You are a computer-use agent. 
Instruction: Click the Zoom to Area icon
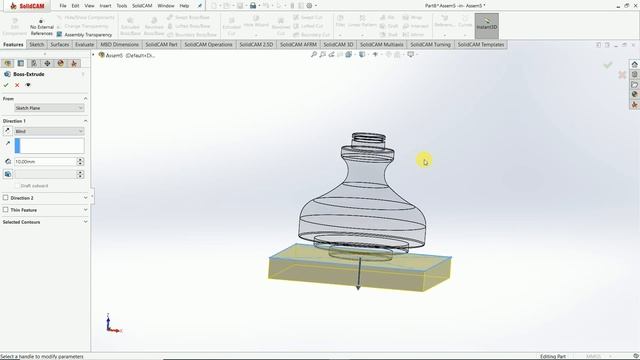point(322,54)
